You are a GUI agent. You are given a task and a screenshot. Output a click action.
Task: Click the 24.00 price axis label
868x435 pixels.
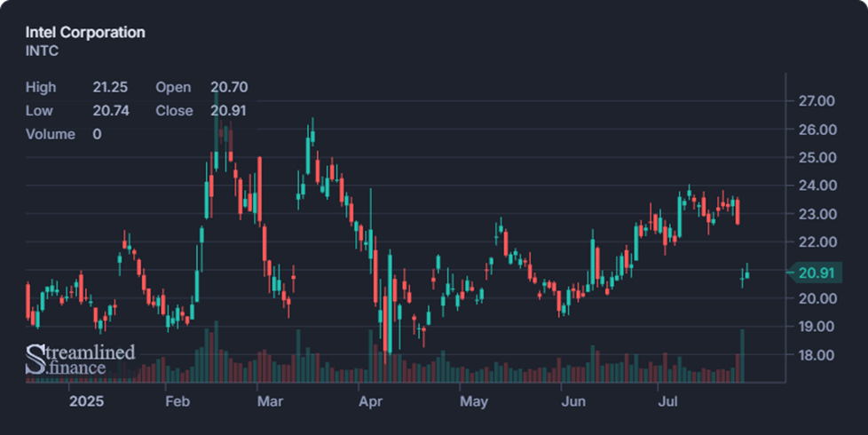coord(817,186)
